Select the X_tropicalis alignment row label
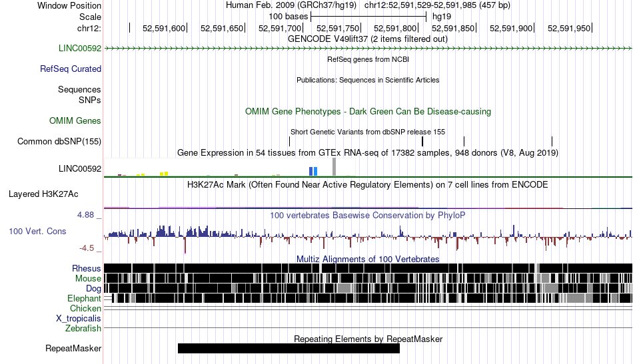The image size is (633, 364). 79,319
